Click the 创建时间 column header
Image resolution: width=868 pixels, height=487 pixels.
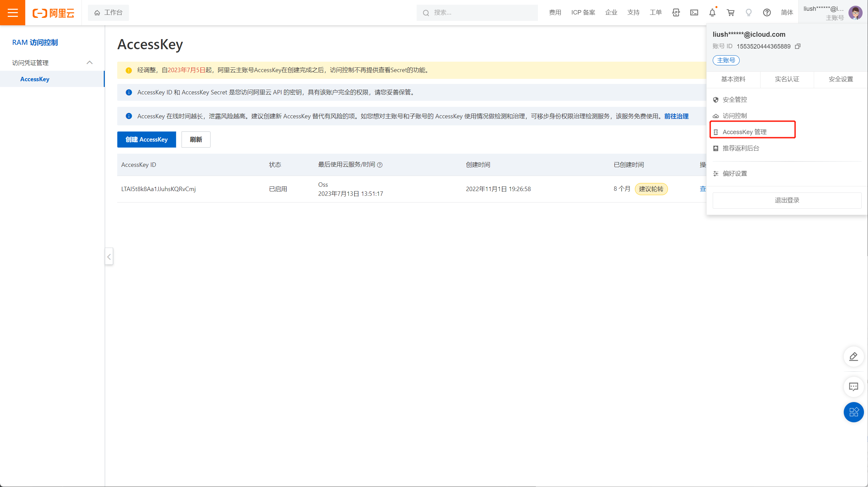[x=478, y=165]
